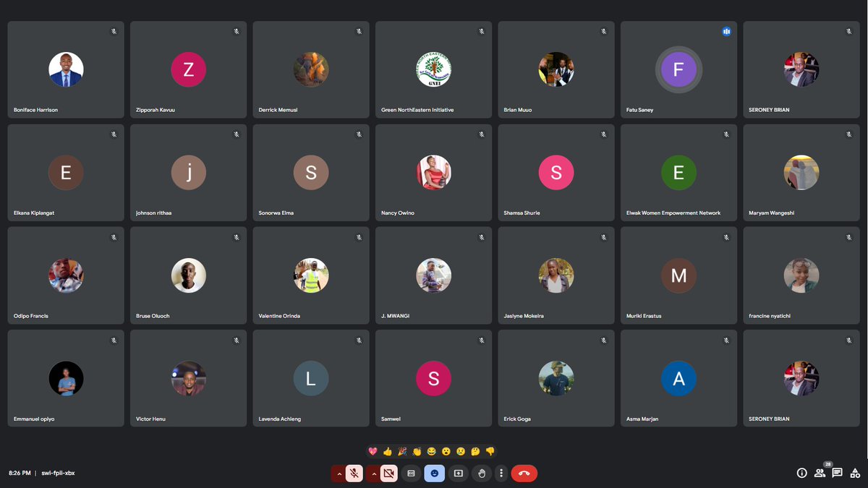Send the clapping hands reaction
Image resolution: width=868 pixels, height=488 pixels.
[417, 451]
